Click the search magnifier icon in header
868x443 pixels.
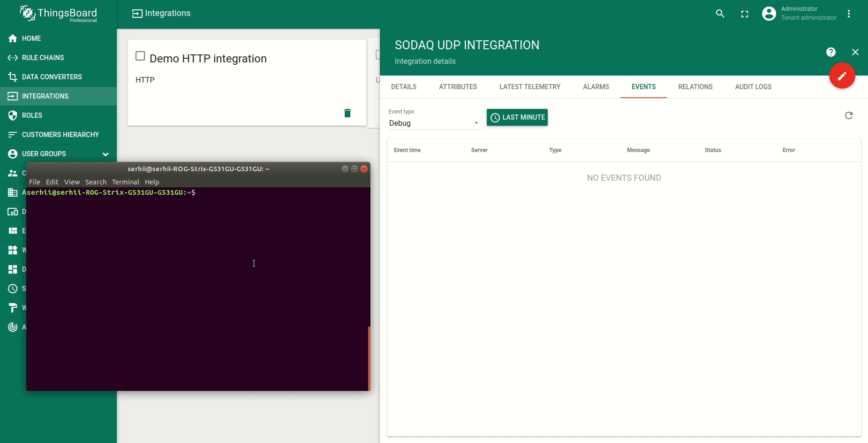pyautogui.click(x=720, y=14)
